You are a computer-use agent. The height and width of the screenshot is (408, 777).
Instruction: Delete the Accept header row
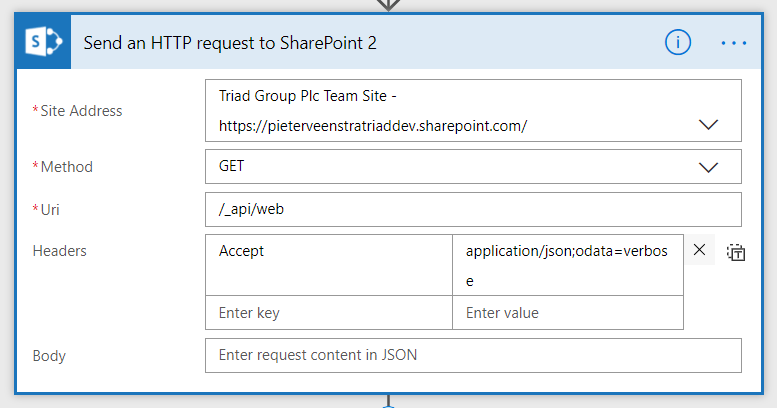[699, 250]
